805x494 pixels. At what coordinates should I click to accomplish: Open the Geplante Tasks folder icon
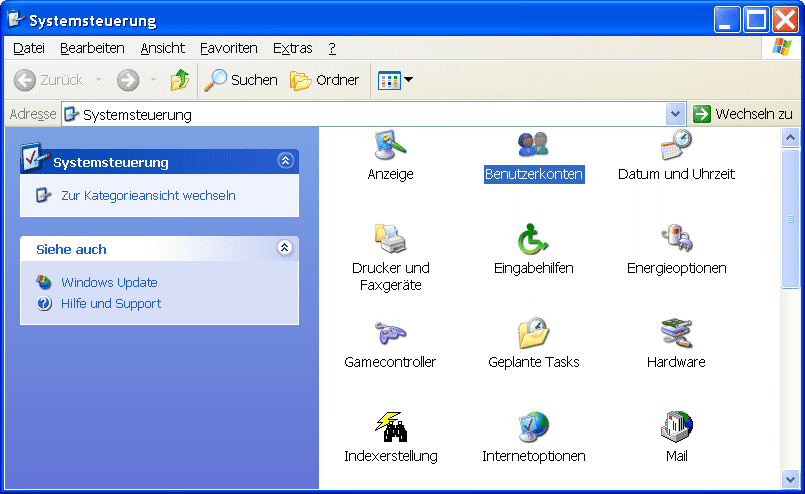pyautogui.click(x=533, y=333)
